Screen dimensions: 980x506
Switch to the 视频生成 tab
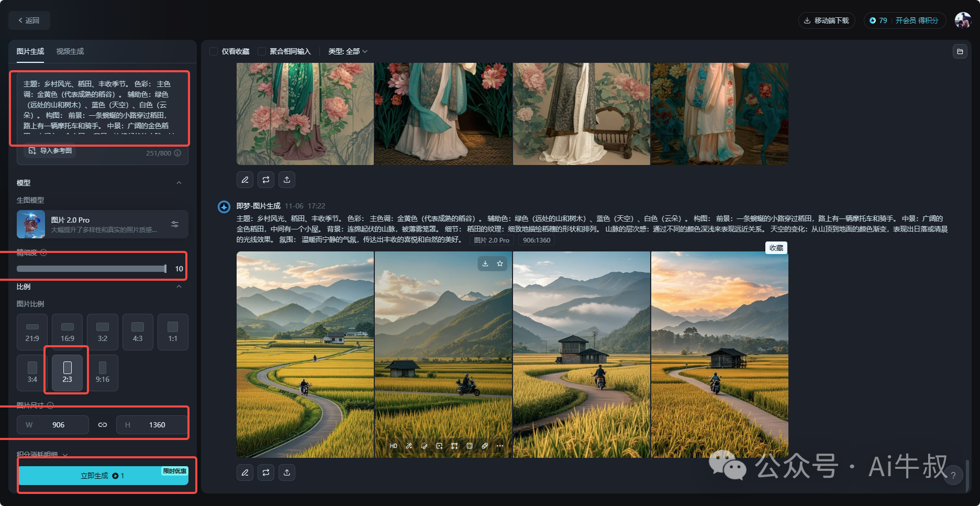pyautogui.click(x=70, y=51)
